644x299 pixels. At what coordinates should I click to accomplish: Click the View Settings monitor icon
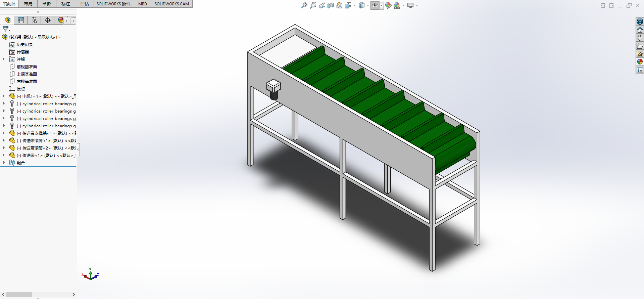410,5
